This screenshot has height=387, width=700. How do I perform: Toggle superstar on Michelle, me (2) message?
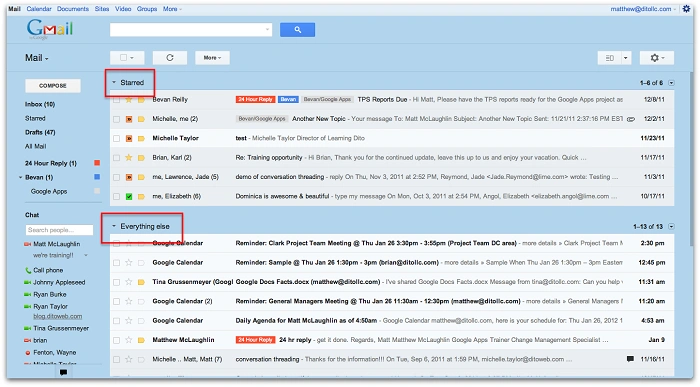[x=129, y=119]
